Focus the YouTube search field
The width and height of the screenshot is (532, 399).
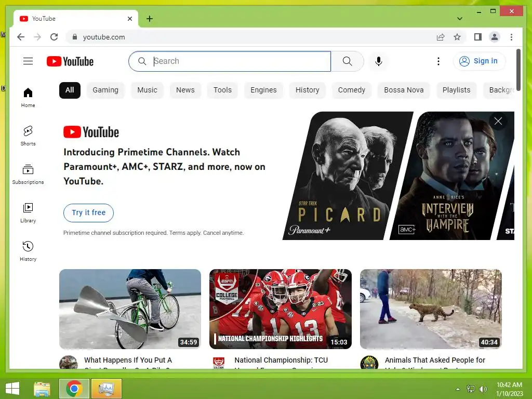click(230, 61)
